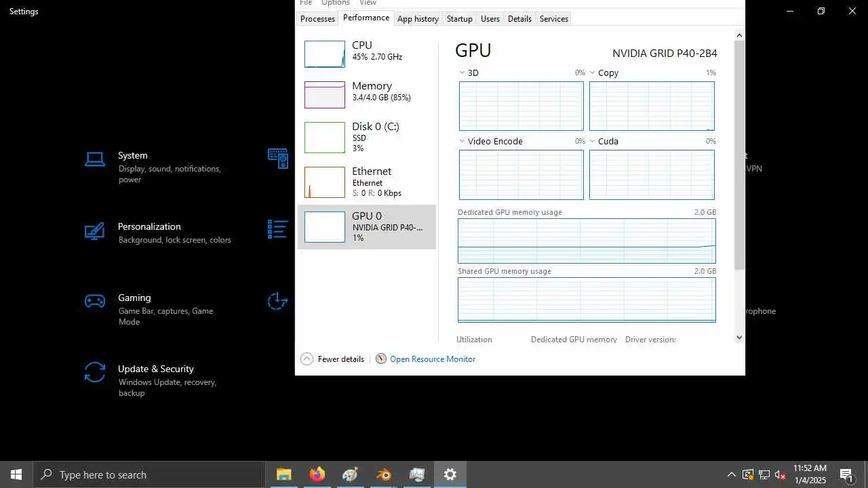The height and width of the screenshot is (488, 868).
Task: Select the Memory performance entry
Action: click(x=366, y=95)
